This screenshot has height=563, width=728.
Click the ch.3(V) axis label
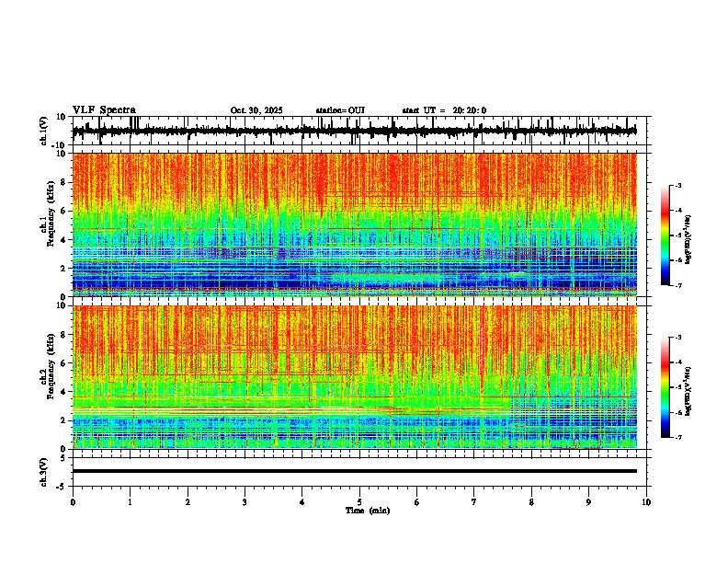pyautogui.click(x=44, y=472)
